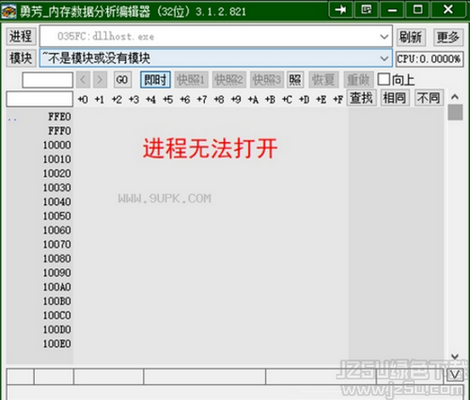Click the scroll down arrow of memory view

tap(455, 357)
